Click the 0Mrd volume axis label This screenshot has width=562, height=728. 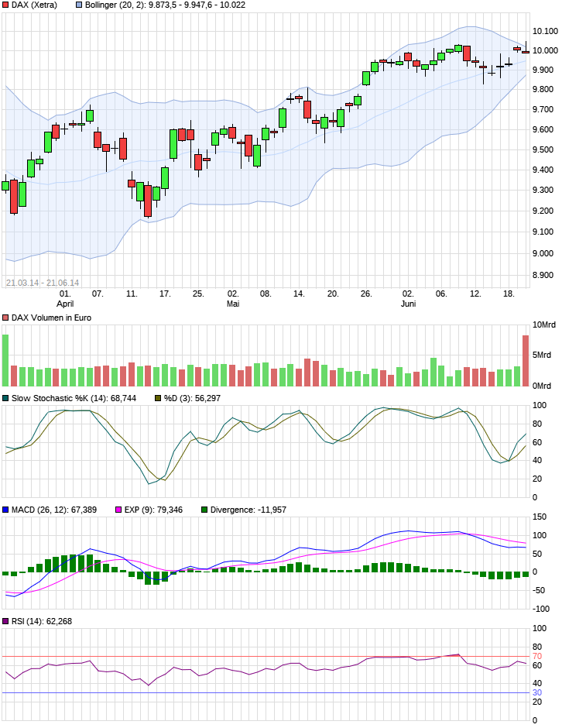[542, 386]
